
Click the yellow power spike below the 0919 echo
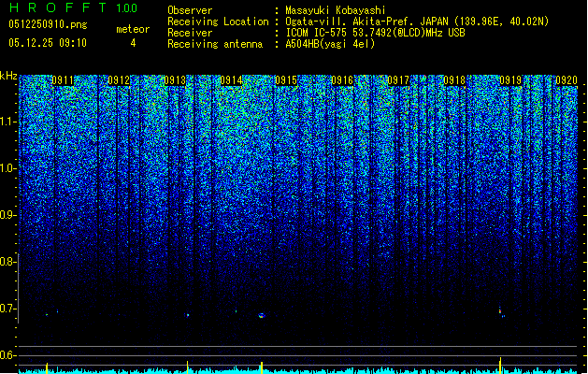[x=500, y=364]
